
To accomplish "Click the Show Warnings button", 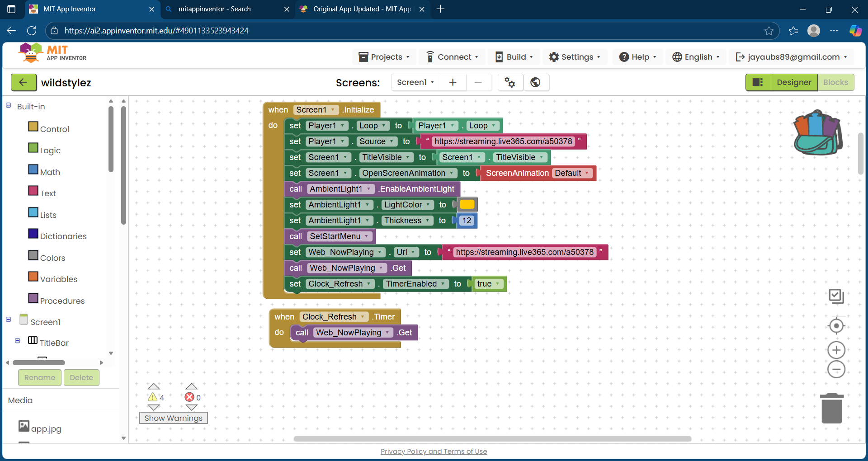I will tap(174, 418).
